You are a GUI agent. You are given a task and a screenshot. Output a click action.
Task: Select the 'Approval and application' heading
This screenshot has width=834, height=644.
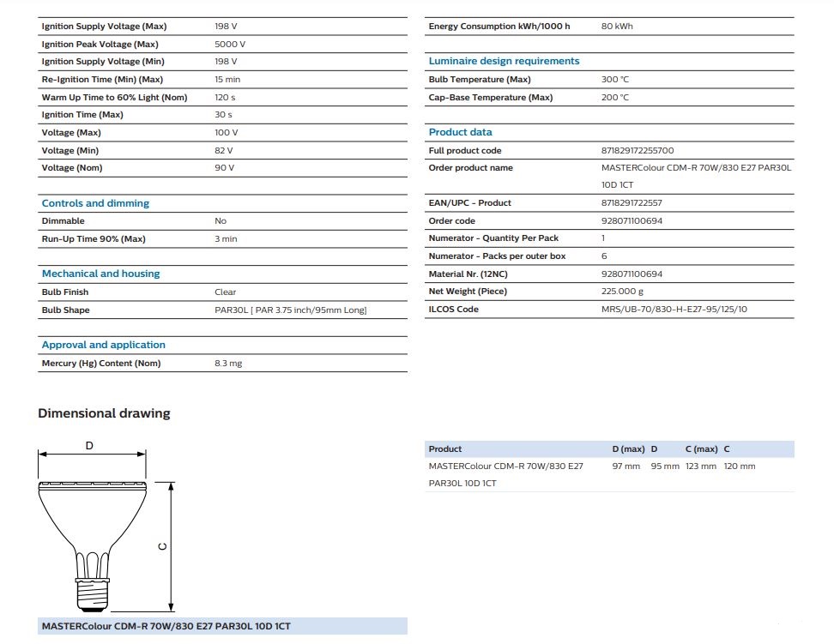click(104, 345)
